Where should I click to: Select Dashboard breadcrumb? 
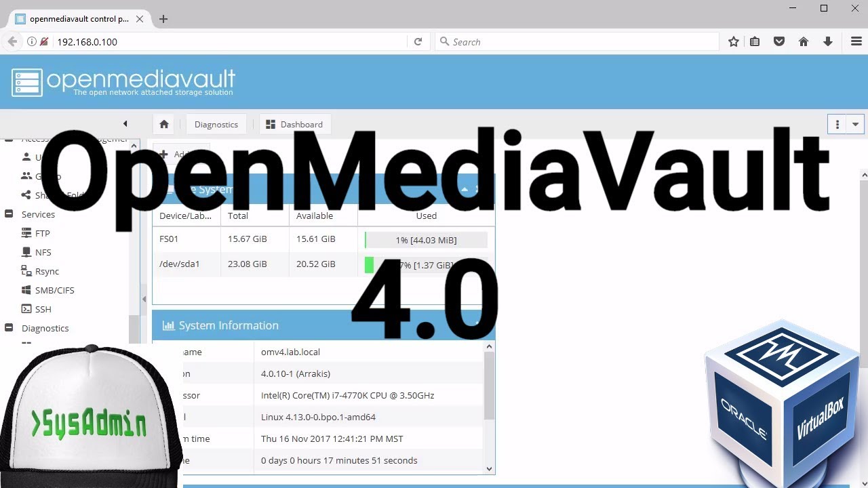pyautogui.click(x=294, y=124)
